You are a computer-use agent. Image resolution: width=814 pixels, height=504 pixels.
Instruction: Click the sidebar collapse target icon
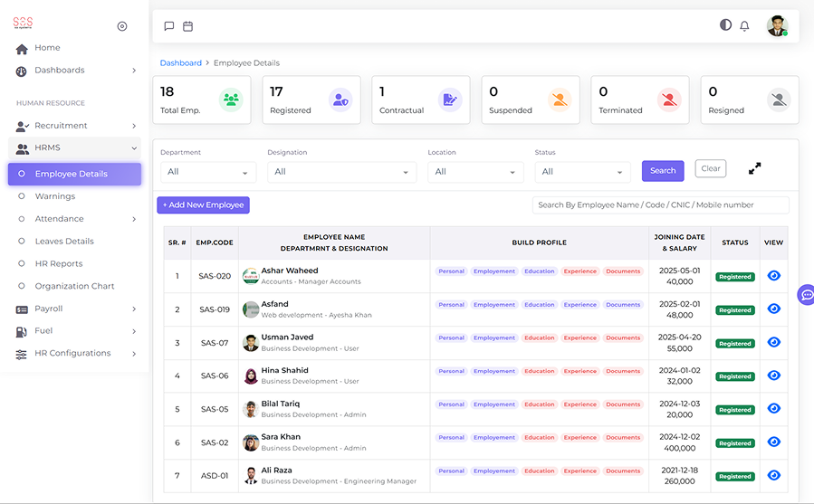(122, 26)
